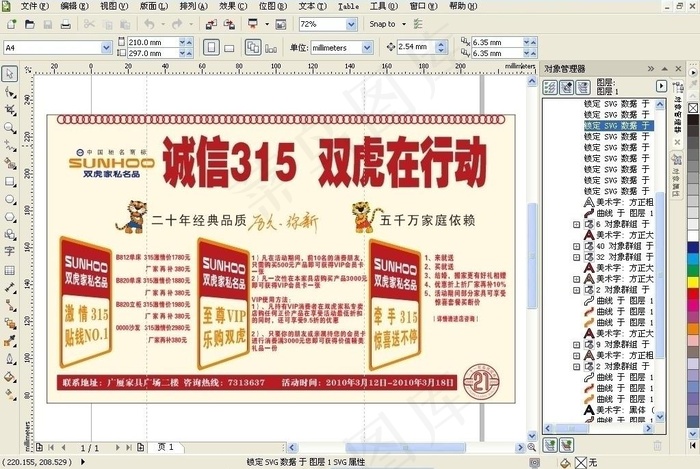
Task: Open the Snap to dropdown
Action: pos(404,24)
